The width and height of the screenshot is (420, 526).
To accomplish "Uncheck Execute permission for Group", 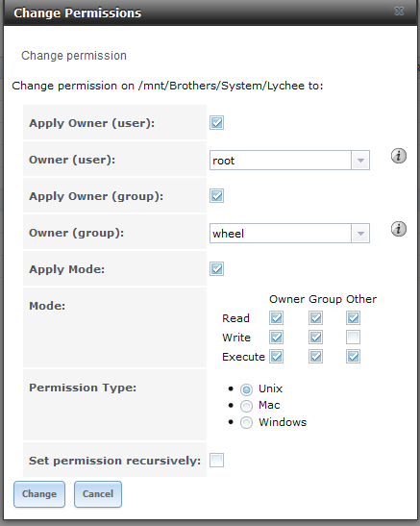I will click(315, 356).
